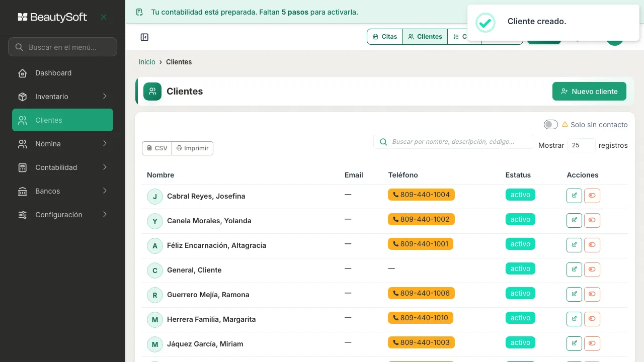Click the Nómina people icon
The image size is (644, 362).
click(23, 144)
